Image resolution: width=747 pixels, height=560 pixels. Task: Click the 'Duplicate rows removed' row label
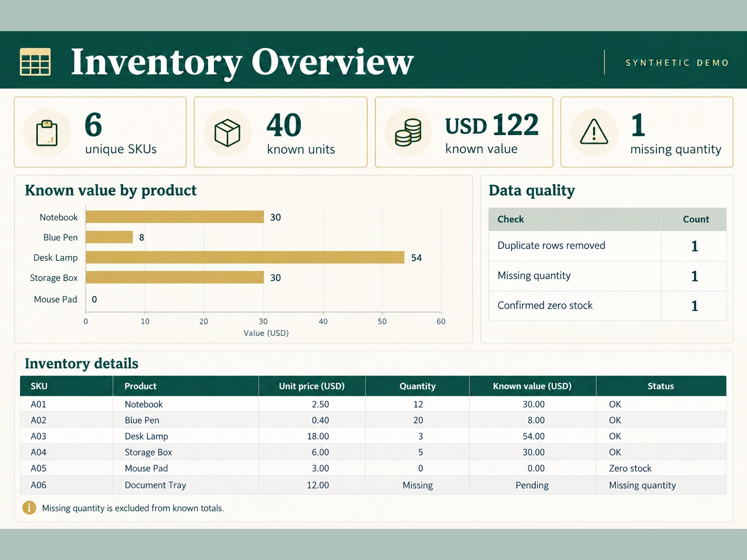pos(551,245)
